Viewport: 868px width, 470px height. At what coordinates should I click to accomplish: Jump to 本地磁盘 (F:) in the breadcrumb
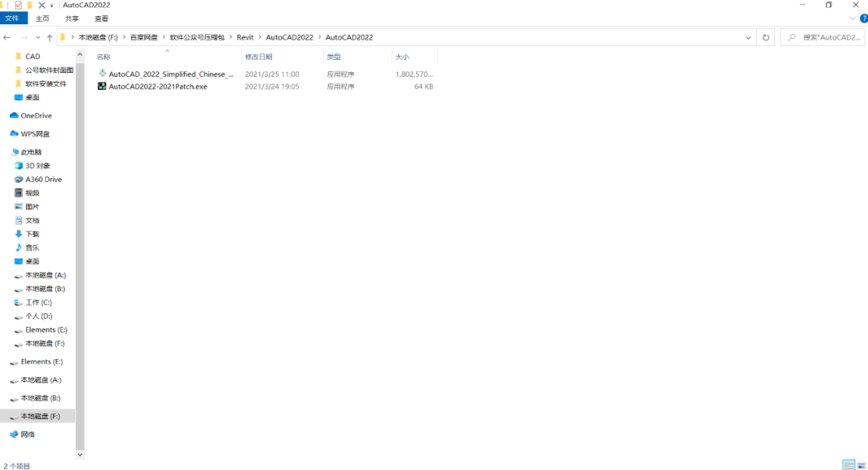pos(98,37)
